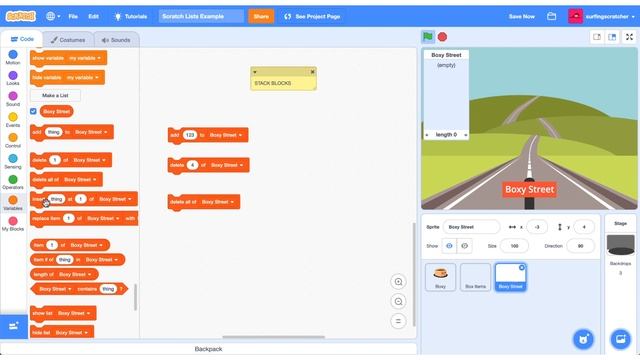Zoom in the workspace
This screenshot has height=360, width=640.
coord(398,282)
